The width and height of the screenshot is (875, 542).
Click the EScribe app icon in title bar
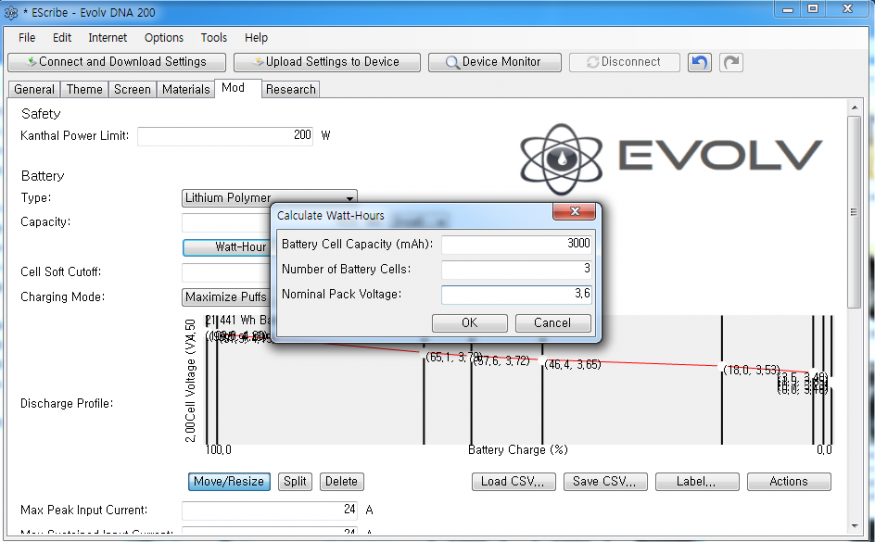click(x=11, y=12)
